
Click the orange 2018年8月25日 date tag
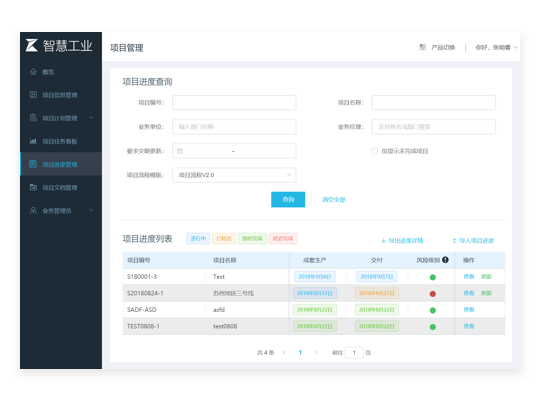tap(377, 293)
